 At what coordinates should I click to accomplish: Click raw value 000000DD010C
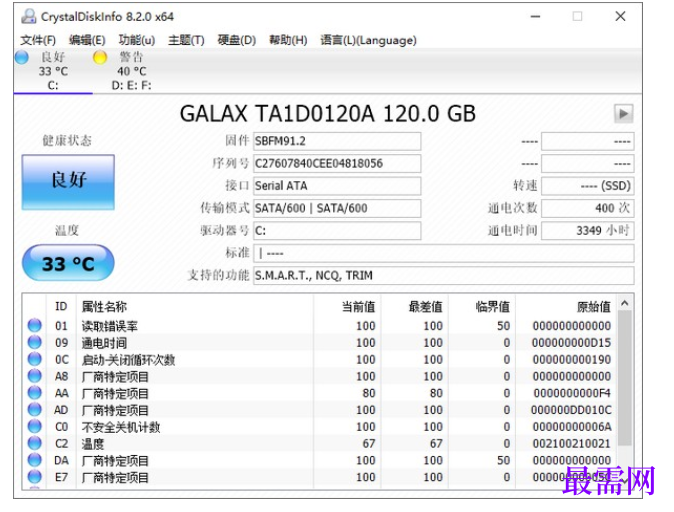(x=571, y=410)
